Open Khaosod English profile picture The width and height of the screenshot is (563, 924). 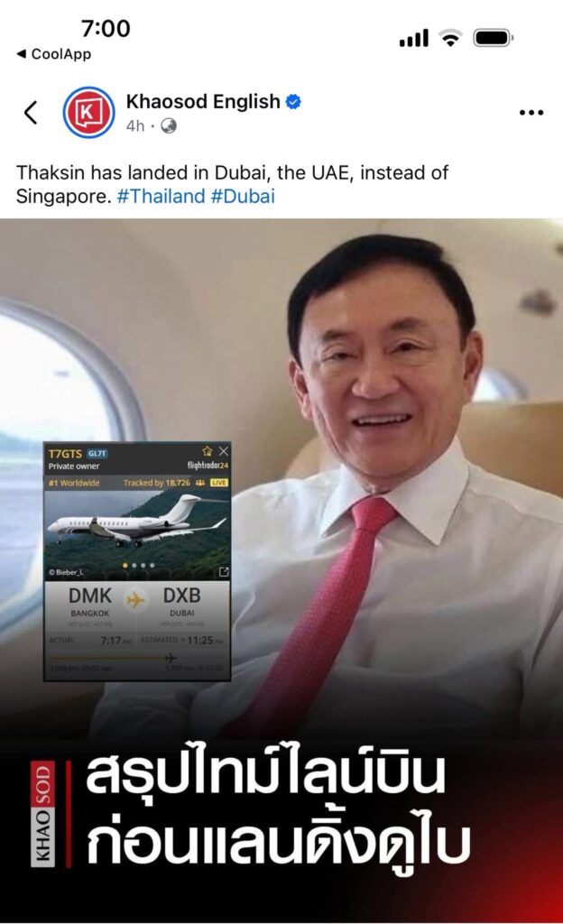click(x=88, y=112)
